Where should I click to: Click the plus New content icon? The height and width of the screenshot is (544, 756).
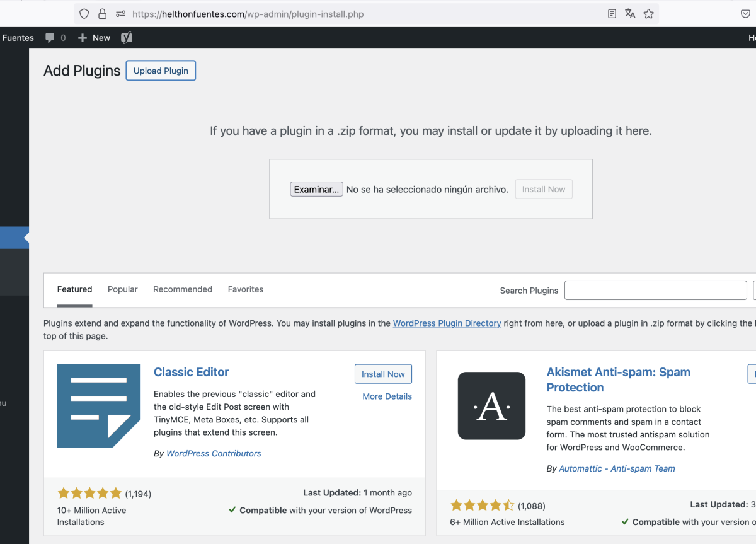tap(83, 38)
